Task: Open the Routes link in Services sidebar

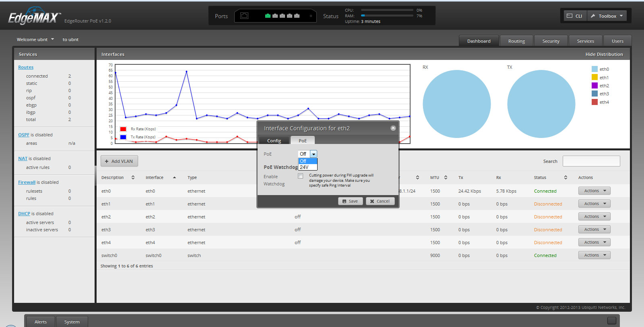Action: pos(26,67)
